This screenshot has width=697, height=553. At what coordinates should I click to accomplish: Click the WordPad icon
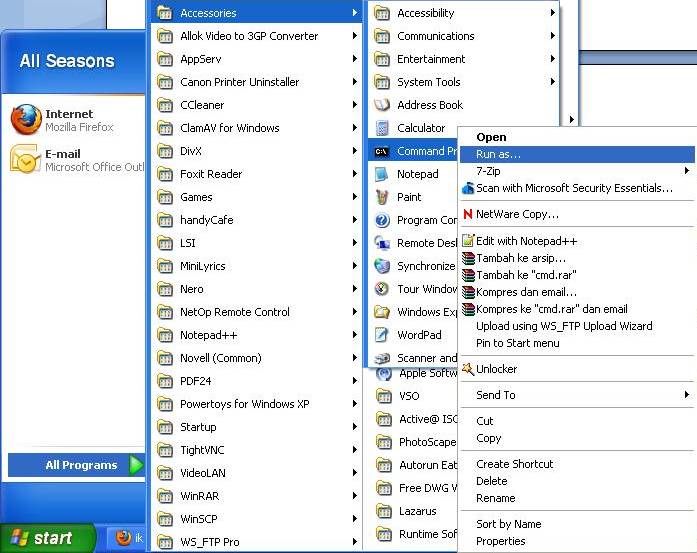(x=382, y=335)
